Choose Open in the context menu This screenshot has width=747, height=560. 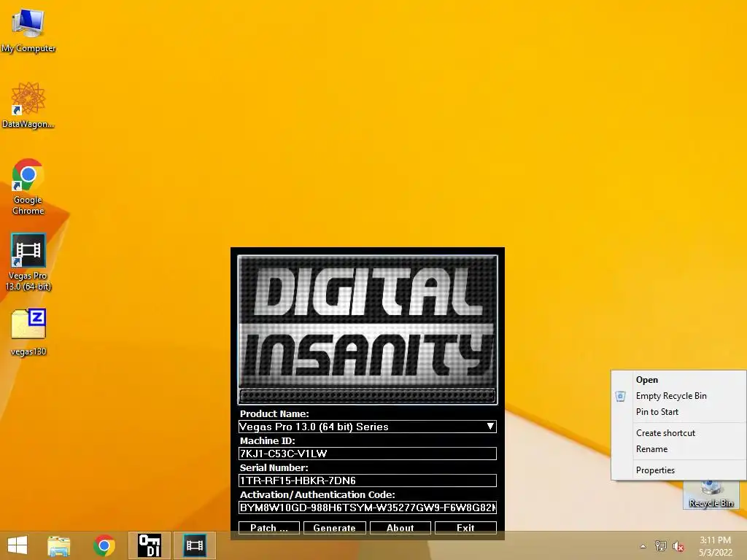(x=679, y=379)
